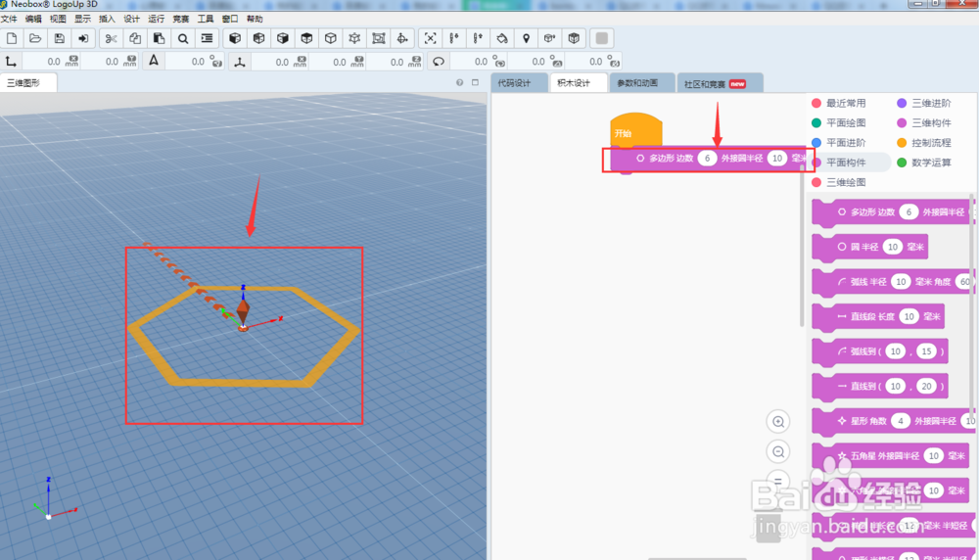
Task: Click the framed bounding box icon
Action: pos(378,39)
